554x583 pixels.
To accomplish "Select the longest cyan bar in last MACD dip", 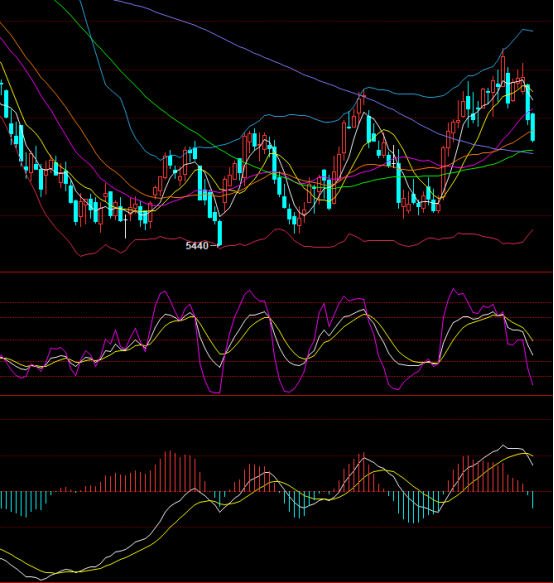I will pyautogui.click(x=413, y=508).
